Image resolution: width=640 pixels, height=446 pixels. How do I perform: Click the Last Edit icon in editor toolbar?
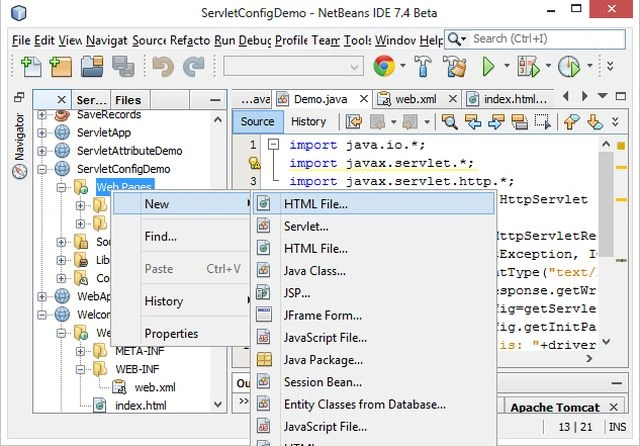[354, 122]
